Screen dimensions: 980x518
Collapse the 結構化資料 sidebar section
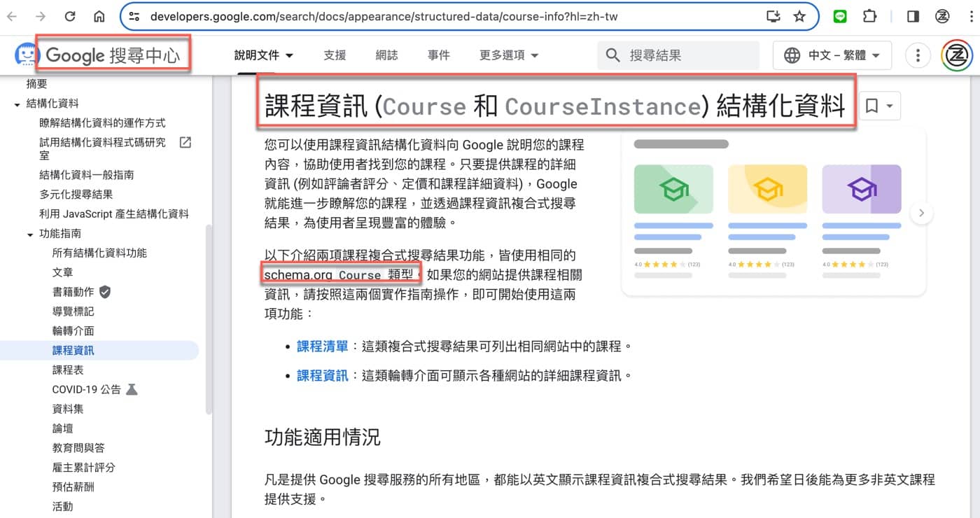click(17, 104)
